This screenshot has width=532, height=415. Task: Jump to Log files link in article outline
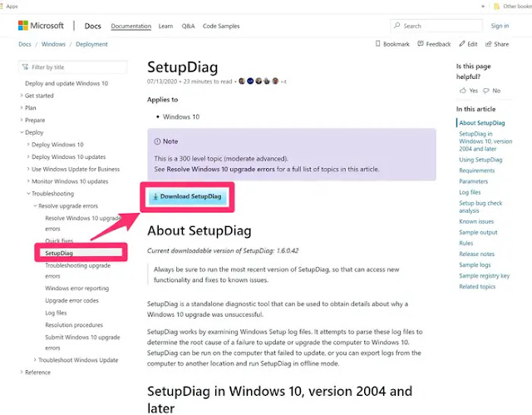coord(470,192)
